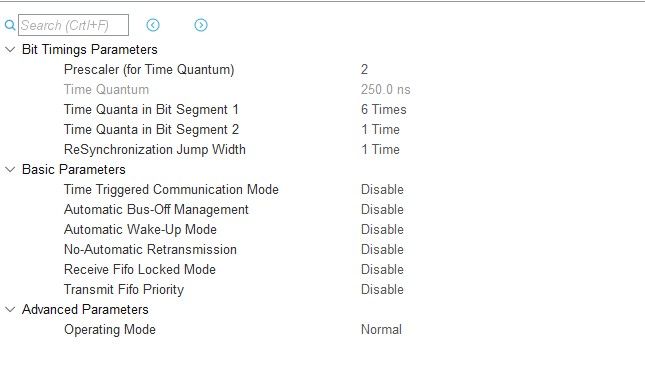Screen dimensions: 645x378
Task: Select the Prescaler value 2
Action: point(364,70)
